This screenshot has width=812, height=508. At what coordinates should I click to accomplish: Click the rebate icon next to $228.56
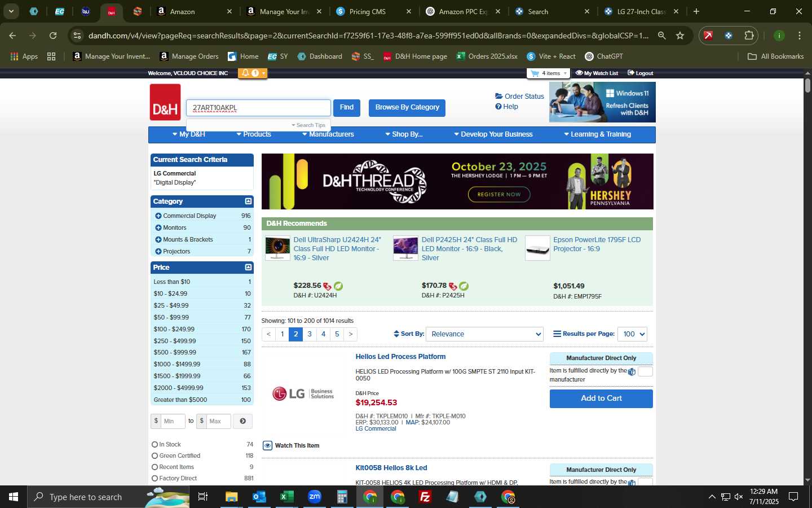(x=328, y=286)
